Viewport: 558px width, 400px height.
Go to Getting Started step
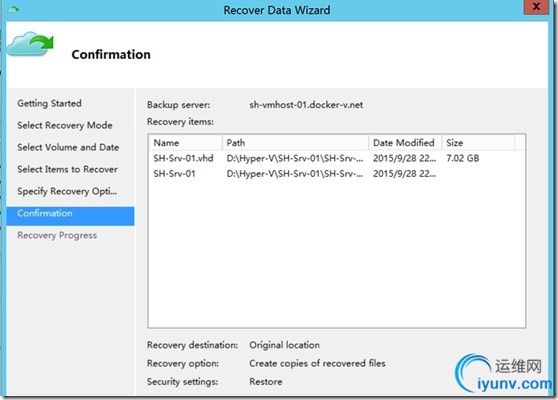tap(49, 103)
